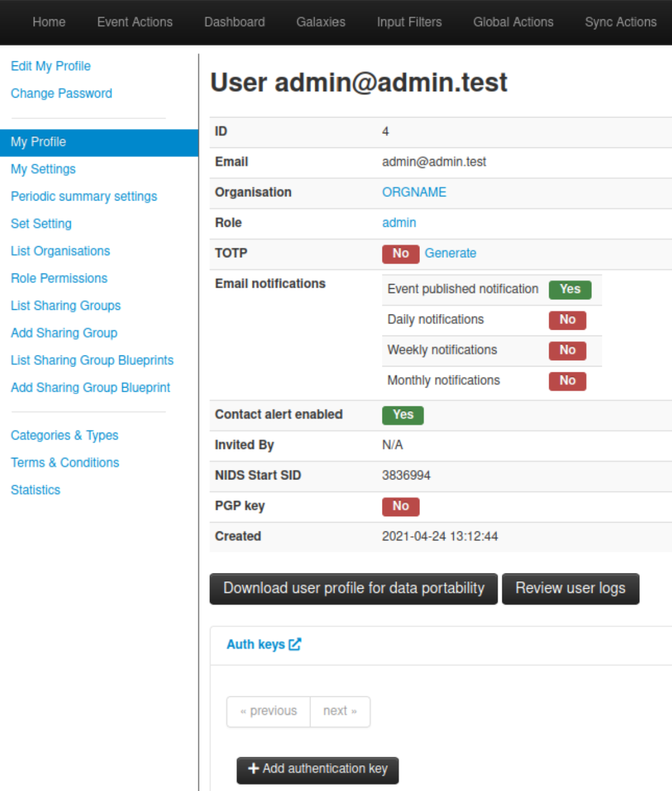The width and height of the screenshot is (672, 791).
Task: Click Add authentication key button
Action: click(318, 770)
